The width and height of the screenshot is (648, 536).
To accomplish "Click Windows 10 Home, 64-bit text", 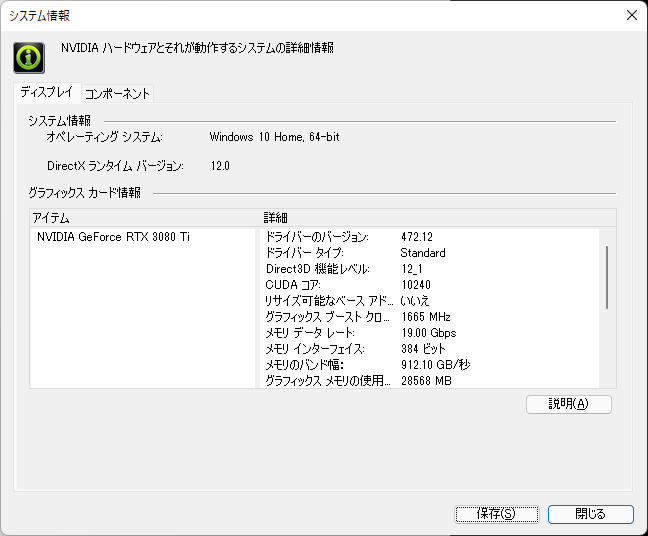I will pos(274,137).
